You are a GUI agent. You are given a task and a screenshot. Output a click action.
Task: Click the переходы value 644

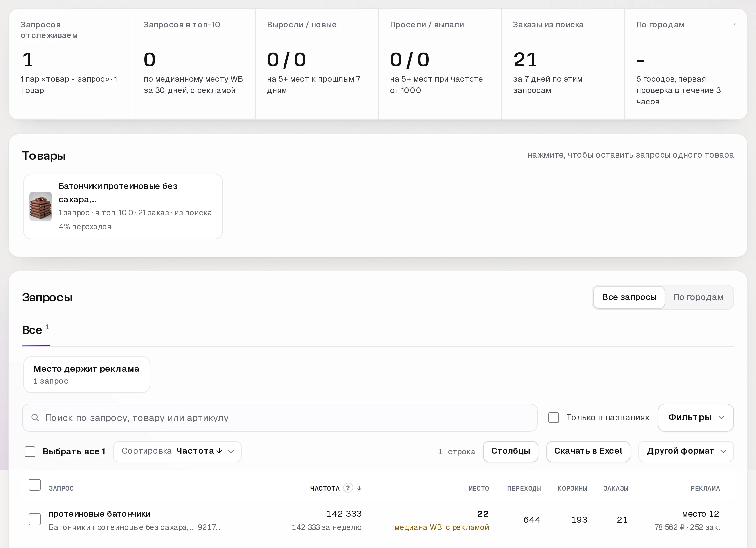(532, 520)
